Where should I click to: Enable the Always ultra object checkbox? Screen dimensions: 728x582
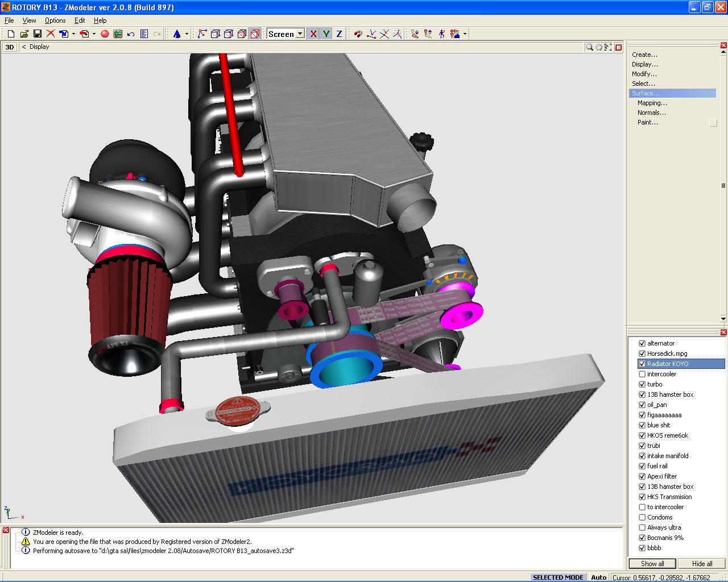642,527
